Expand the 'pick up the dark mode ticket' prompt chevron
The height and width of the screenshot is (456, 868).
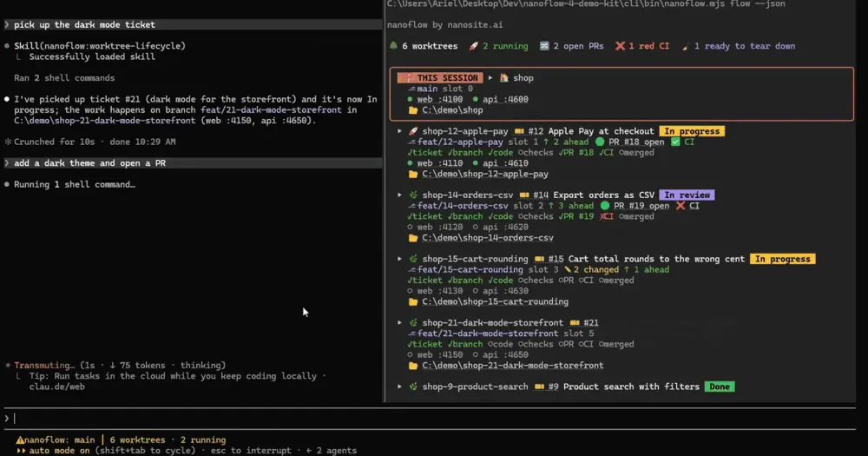[7, 25]
